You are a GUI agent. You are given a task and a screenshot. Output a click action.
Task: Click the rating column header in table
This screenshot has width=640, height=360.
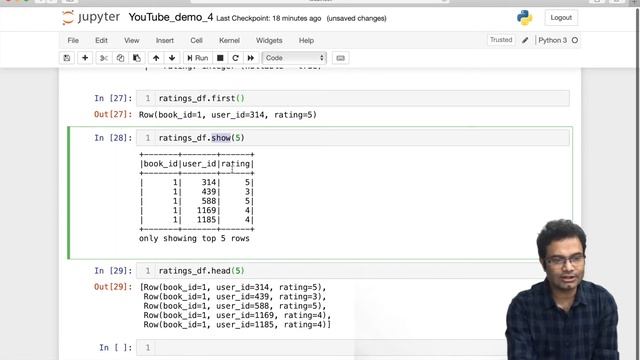click(x=236, y=164)
